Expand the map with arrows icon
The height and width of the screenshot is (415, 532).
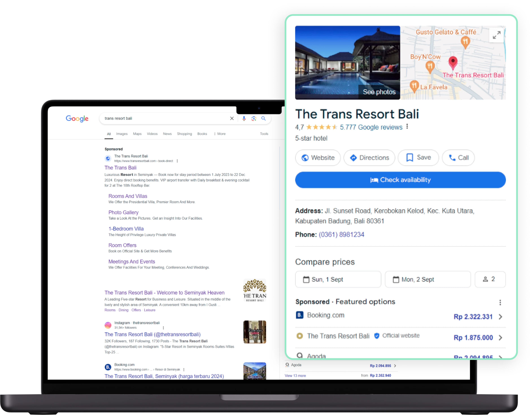pos(496,35)
